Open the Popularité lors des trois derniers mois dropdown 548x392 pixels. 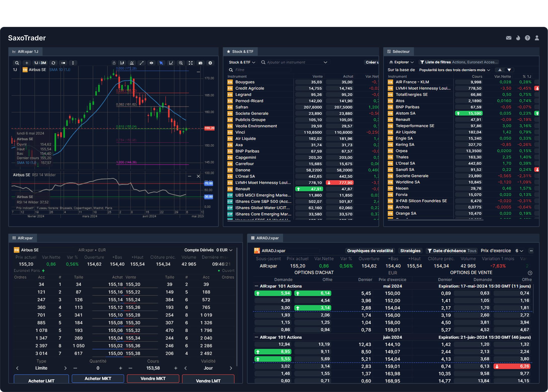coord(454,70)
